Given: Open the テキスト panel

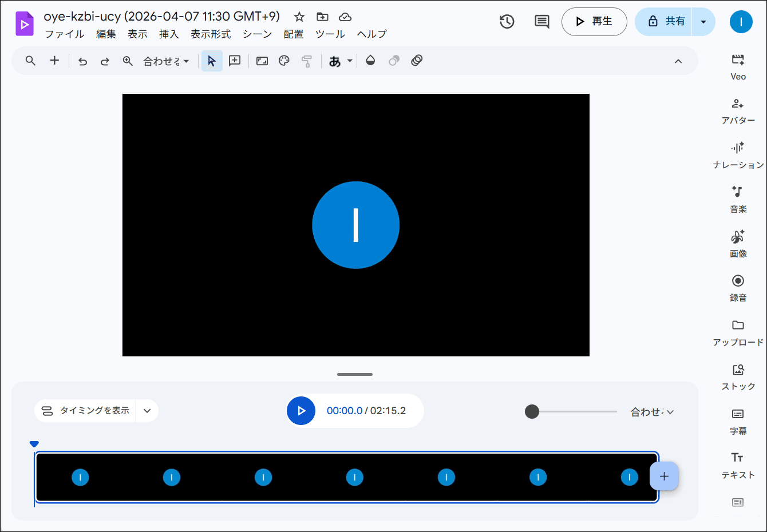Looking at the screenshot, I should click(738, 466).
